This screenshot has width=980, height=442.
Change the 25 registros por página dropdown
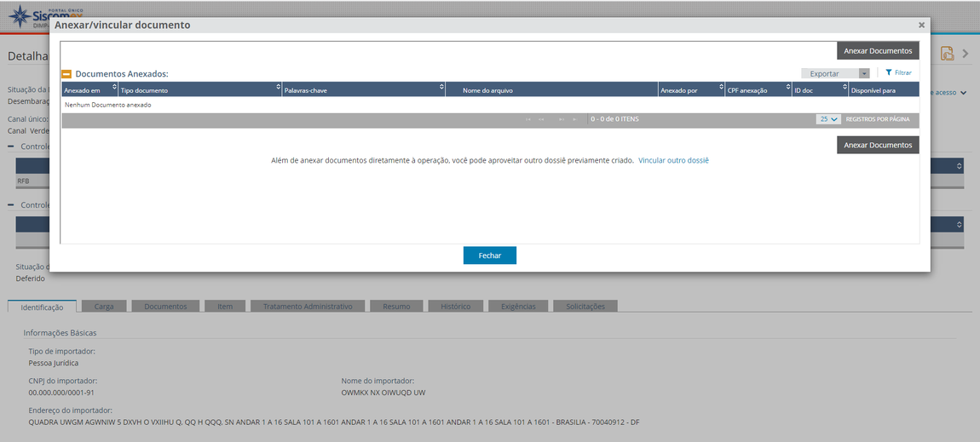tap(828, 118)
